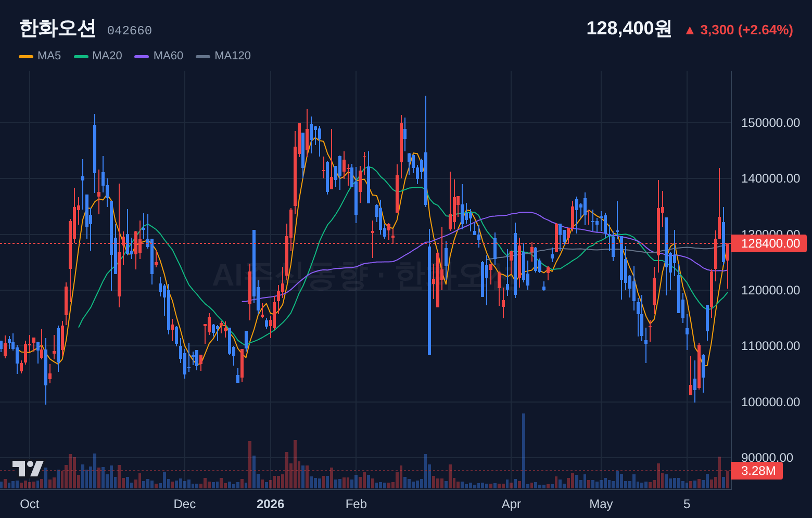Click the 150000.00 price axis label
The image size is (812, 518).
pyautogui.click(x=770, y=123)
